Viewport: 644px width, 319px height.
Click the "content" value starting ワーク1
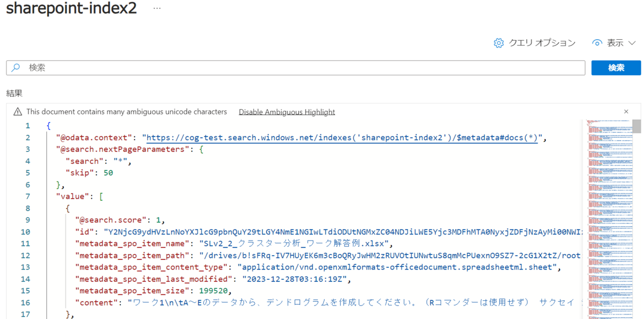pyautogui.click(x=354, y=303)
